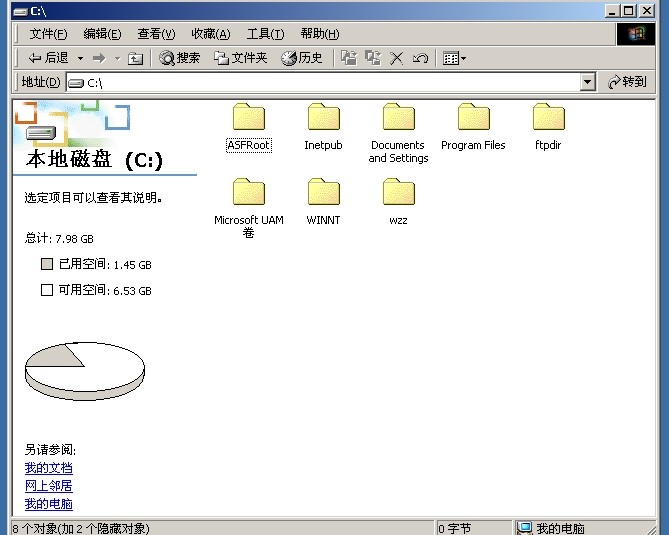669x535 pixels.
Task: Click the forward arrow button
Action: click(x=99, y=58)
